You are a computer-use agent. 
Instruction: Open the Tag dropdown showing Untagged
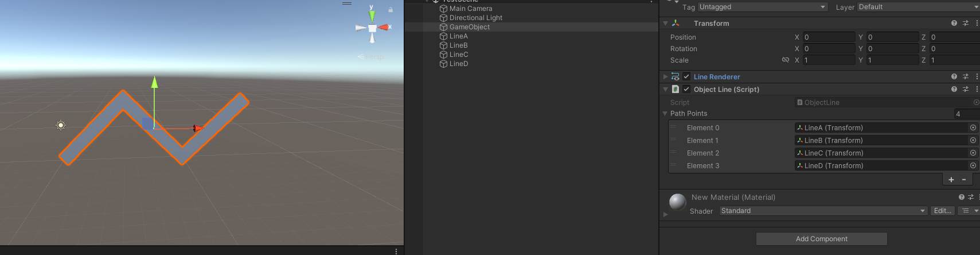pos(763,7)
